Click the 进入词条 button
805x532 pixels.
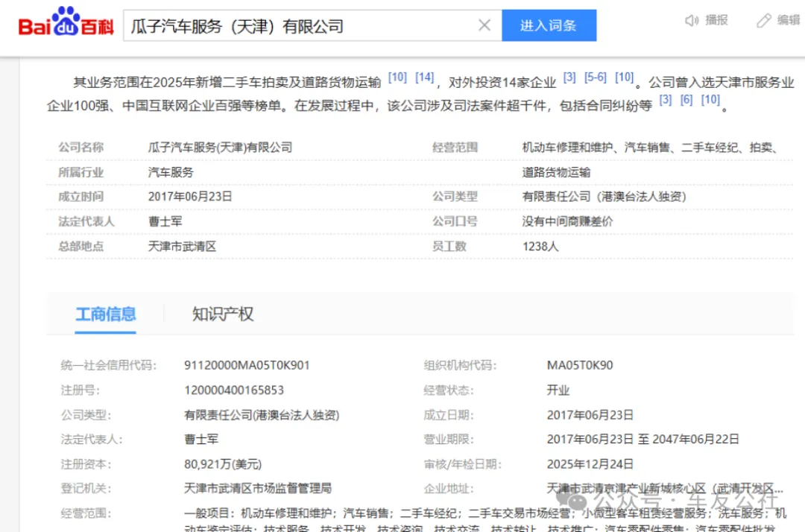pyautogui.click(x=549, y=25)
